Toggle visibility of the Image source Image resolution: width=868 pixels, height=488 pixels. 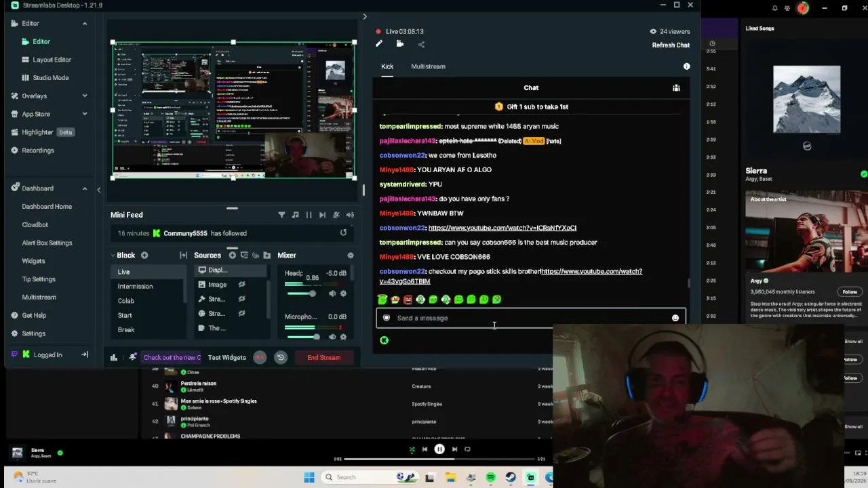click(x=241, y=285)
